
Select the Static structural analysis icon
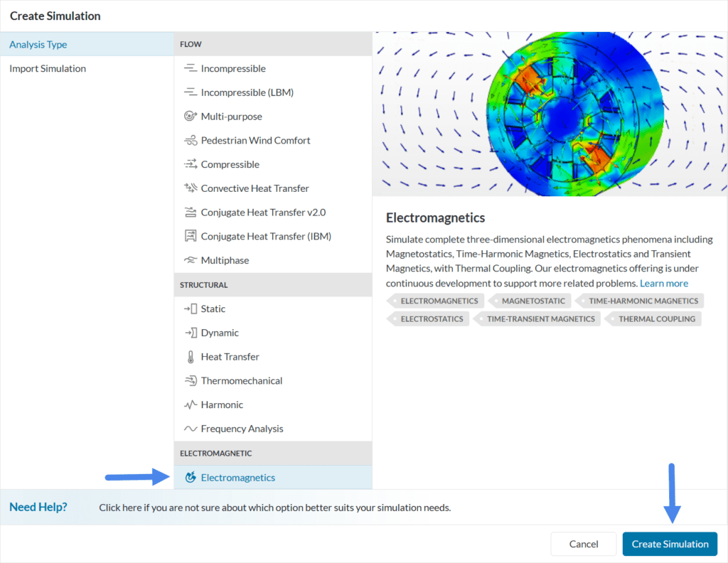click(191, 309)
